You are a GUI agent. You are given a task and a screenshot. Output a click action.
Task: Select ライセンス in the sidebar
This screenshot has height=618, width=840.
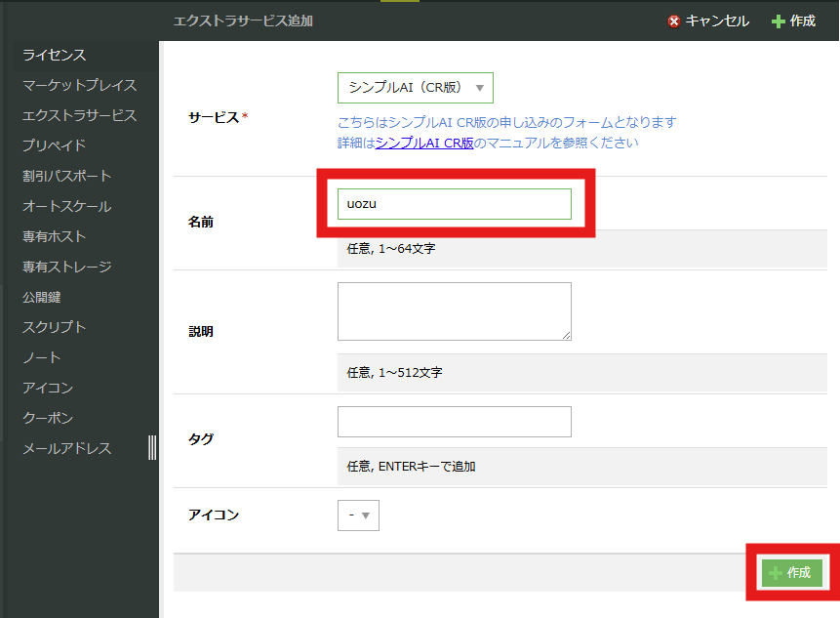(55, 55)
